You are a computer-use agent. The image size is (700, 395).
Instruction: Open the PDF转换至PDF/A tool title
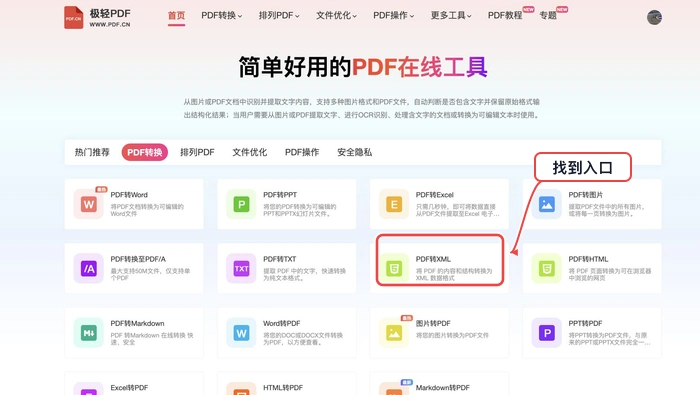click(138, 259)
